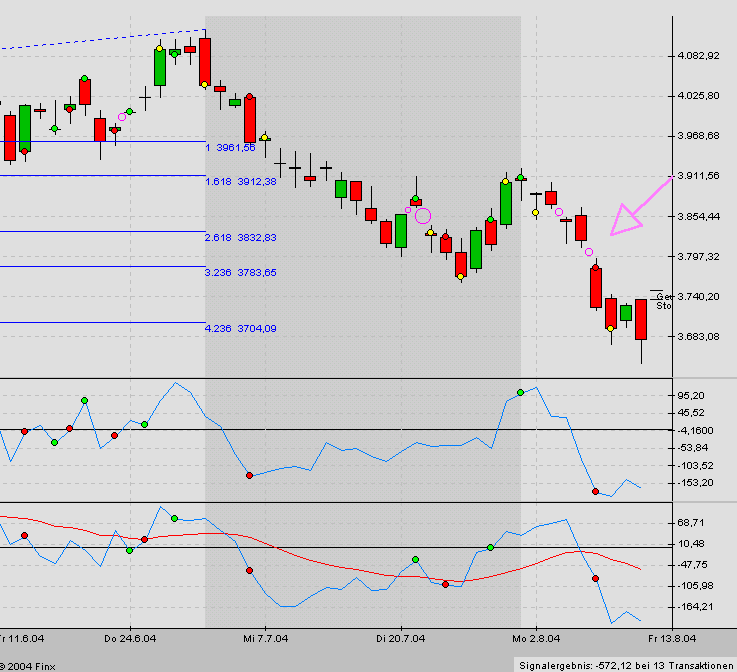Click the Mi 7.7.04 date label
Viewport: 737px width, 672px height.
click(266, 637)
